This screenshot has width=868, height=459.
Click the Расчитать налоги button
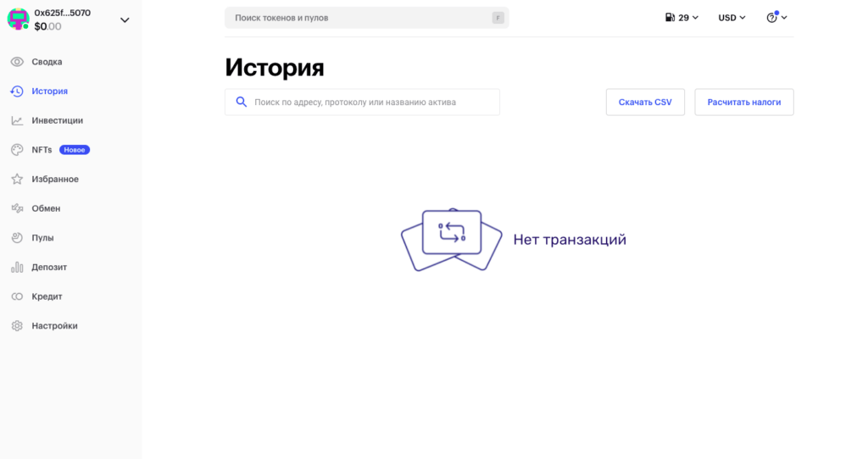[744, 102]
